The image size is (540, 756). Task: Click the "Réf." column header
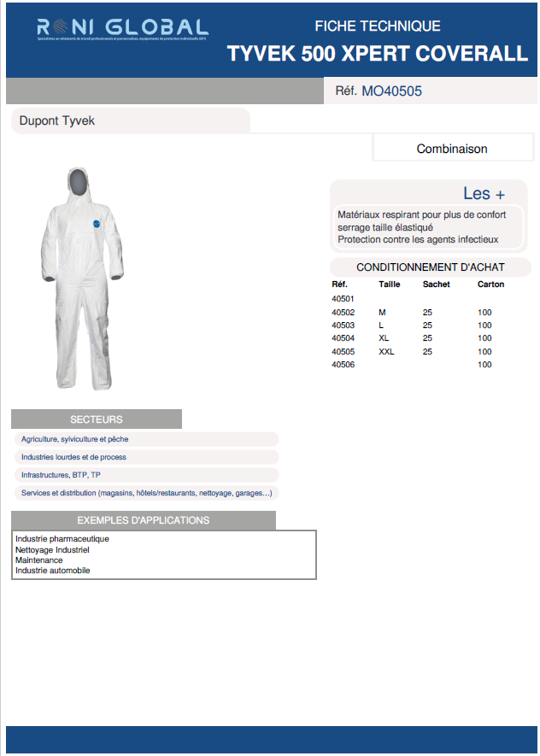coord(339,284)
